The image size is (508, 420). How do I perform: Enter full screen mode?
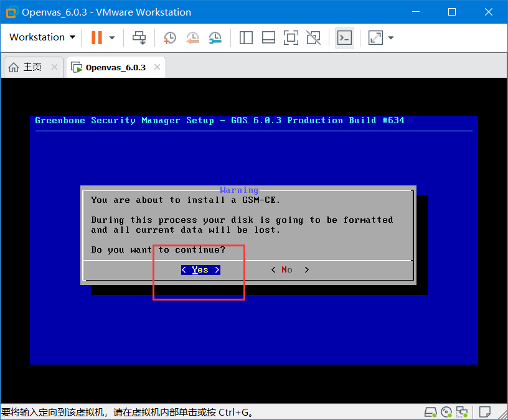(291, 38)
